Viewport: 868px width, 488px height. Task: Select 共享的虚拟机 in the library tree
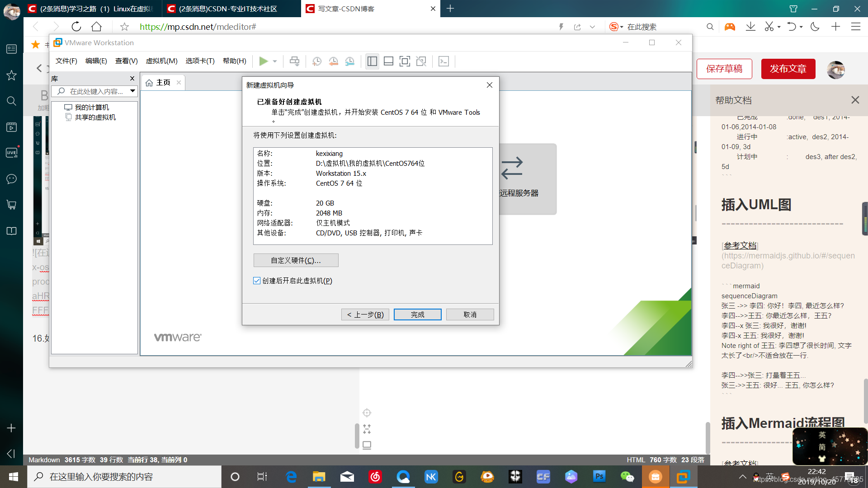point(95,117)
